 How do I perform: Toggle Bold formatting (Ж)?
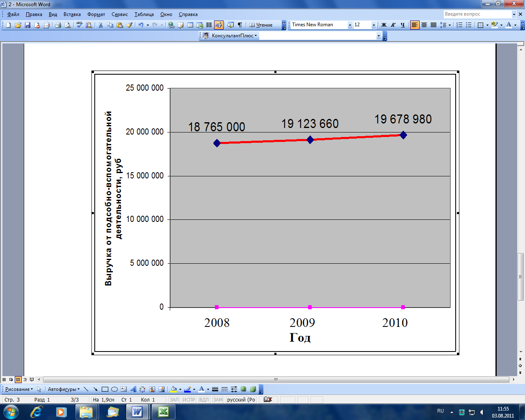(384, 25)
